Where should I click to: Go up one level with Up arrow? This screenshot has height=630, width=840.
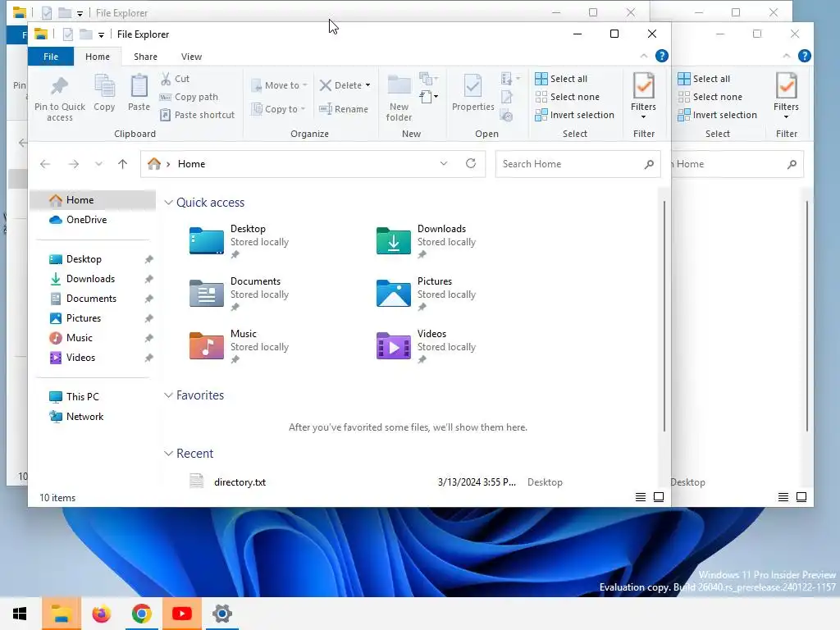(x=123, y=164)
